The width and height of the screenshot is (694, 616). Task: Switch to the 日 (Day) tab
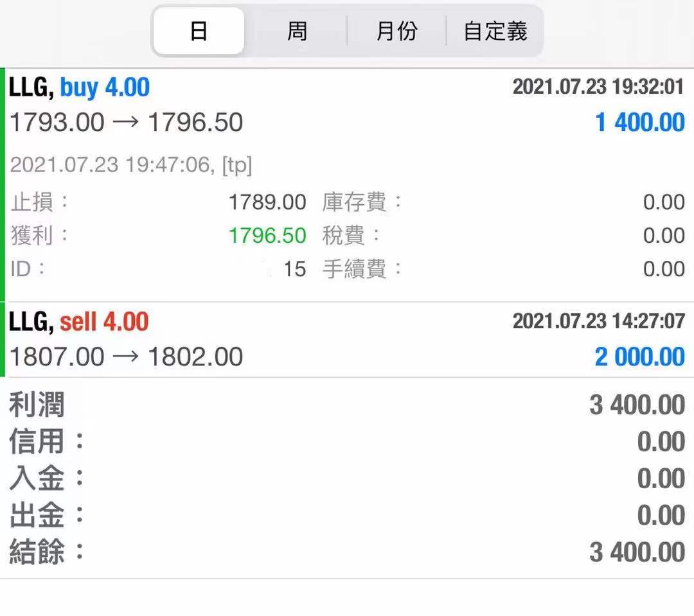198,30
